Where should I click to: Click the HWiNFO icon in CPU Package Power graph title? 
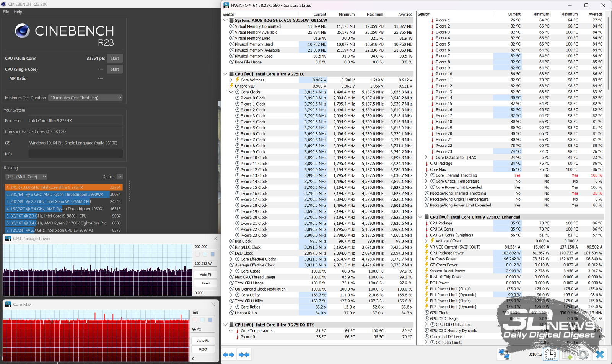point(8,239)
